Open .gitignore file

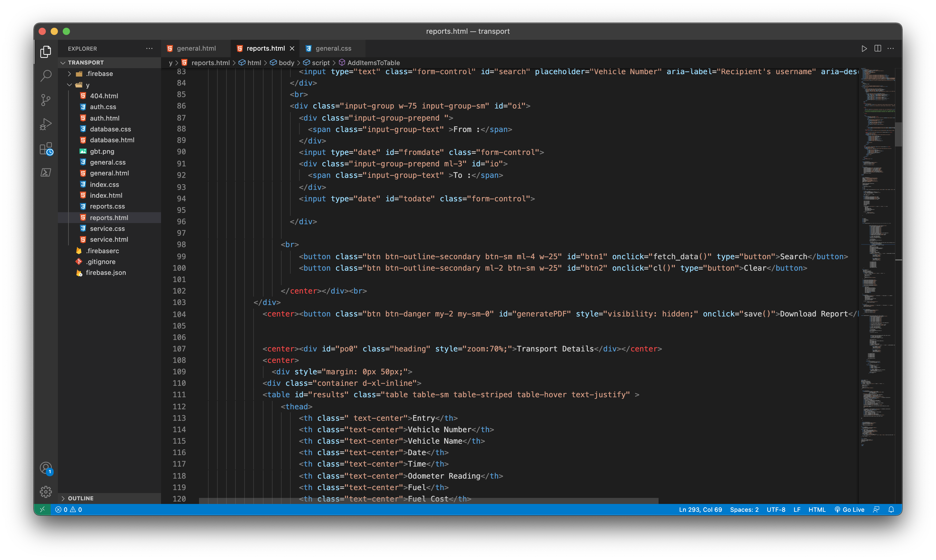coord(109,262)
